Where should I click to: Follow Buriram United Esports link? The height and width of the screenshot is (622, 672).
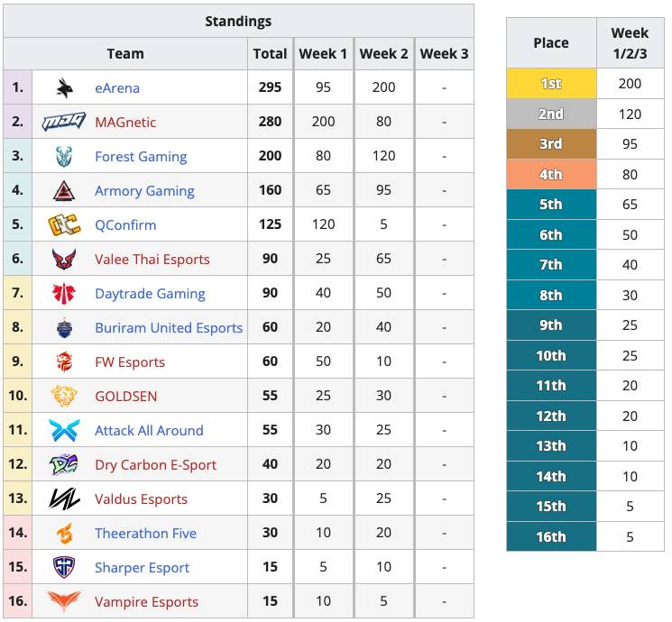click(x=169, y=328)
